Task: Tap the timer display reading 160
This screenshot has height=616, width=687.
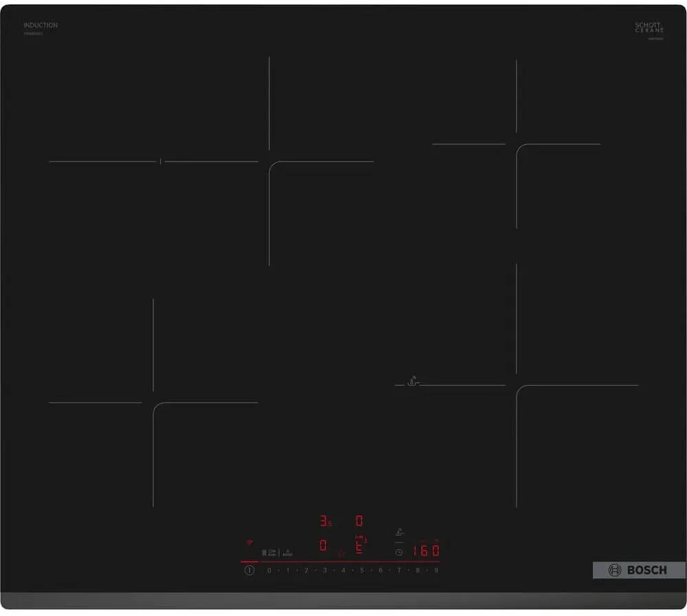Action: click(426, 551)
